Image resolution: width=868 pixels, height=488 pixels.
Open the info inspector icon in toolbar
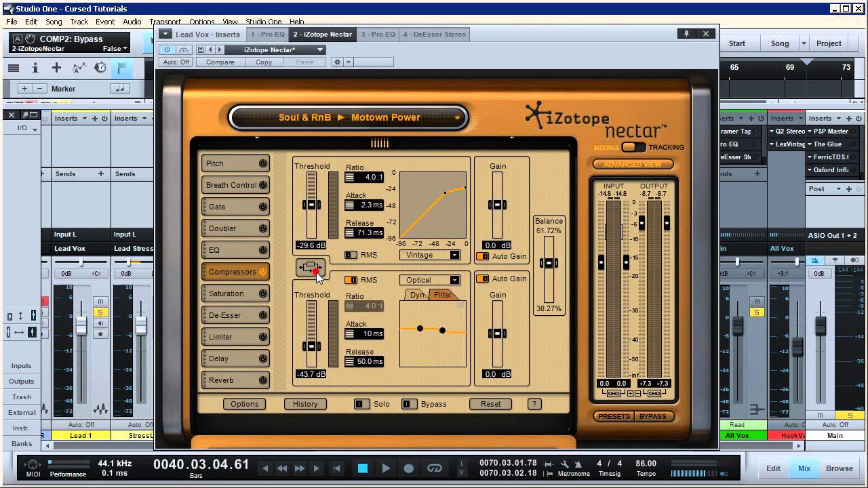click(x=35, y=68)
